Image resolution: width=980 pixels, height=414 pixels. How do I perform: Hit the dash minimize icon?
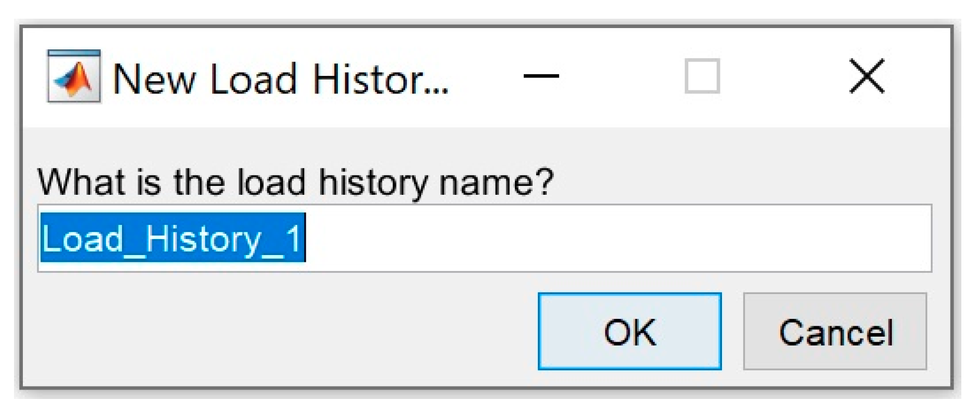[541, 76]
